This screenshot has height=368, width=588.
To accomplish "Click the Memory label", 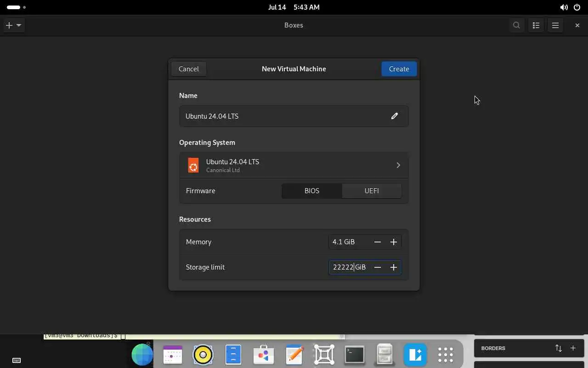I will coord(198,242).
